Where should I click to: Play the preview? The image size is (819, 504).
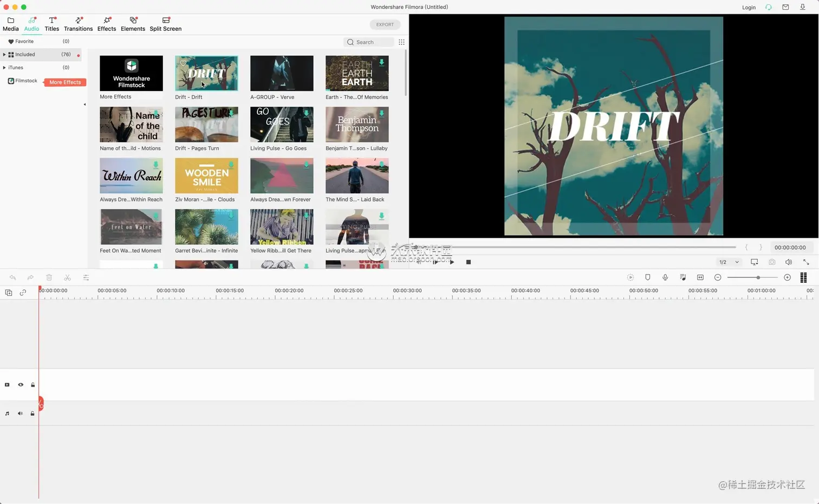(x=452, y=262)
